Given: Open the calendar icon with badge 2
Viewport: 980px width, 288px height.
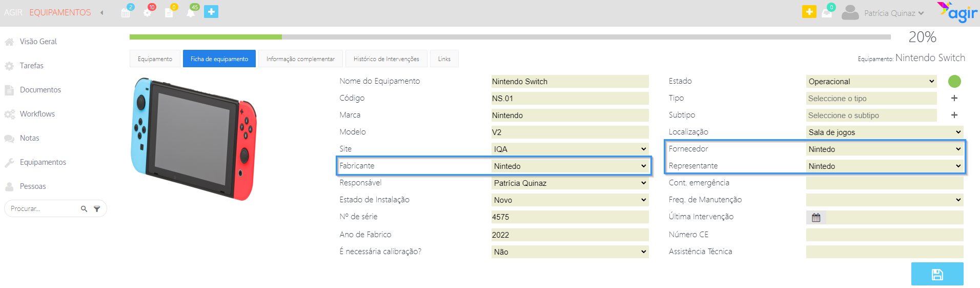Looking at the screenshot, I should 126,12.
